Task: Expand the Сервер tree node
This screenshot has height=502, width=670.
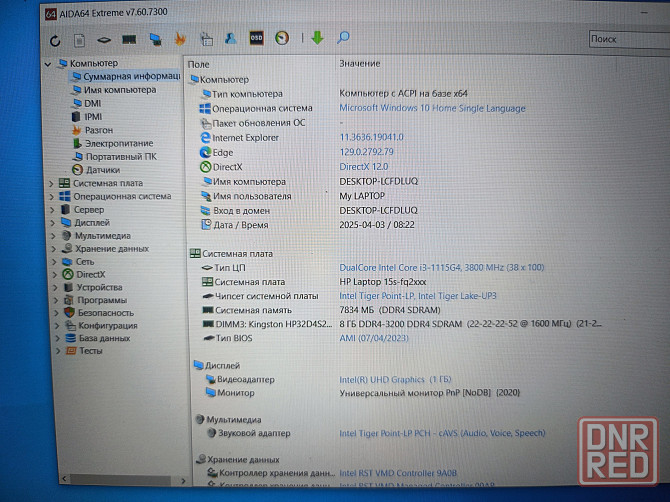Action: tap(53, 210)
